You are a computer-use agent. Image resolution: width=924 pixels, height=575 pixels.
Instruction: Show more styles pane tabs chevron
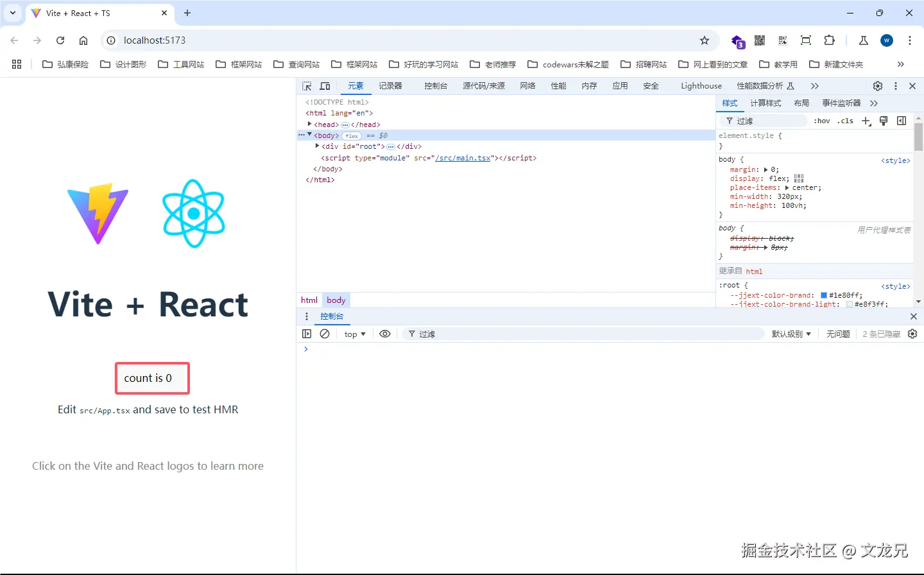pyautogui.click(x=874, y=103)
